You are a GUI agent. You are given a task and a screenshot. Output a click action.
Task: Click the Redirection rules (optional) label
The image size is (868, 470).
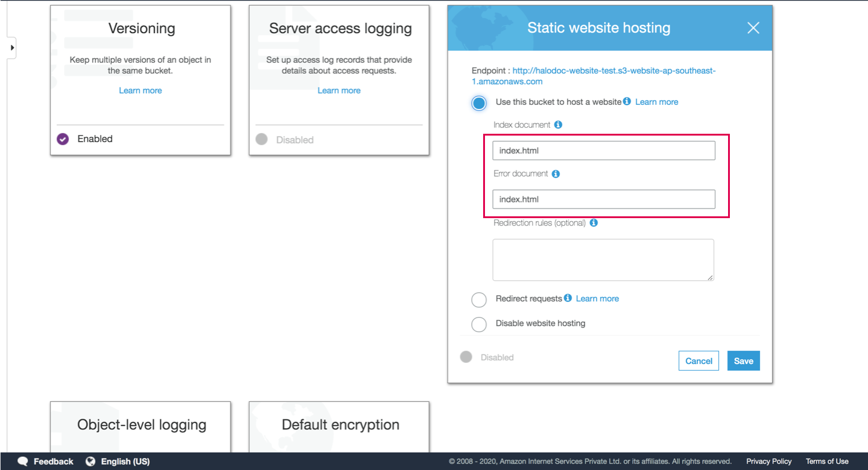[x=540, y=223]
